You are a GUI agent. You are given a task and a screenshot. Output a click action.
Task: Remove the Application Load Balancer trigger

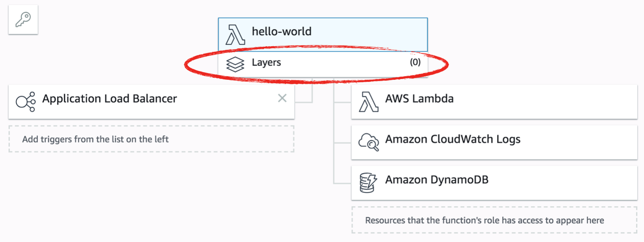point(282,98)
